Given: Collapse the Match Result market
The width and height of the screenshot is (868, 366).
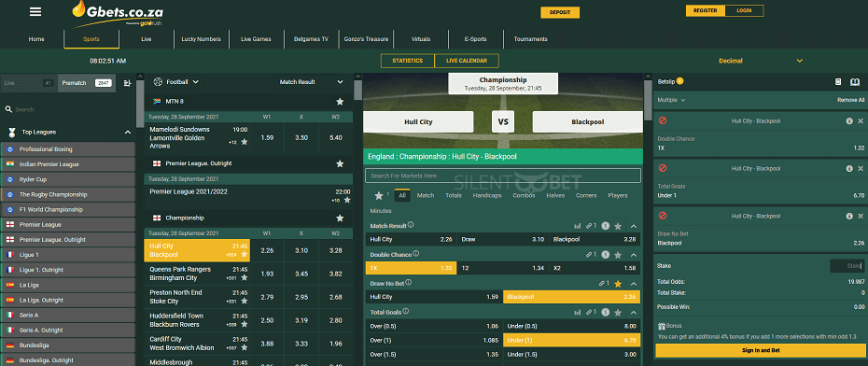Looking at the screenshot, I should pyautogui.click(x=634, y=226).
